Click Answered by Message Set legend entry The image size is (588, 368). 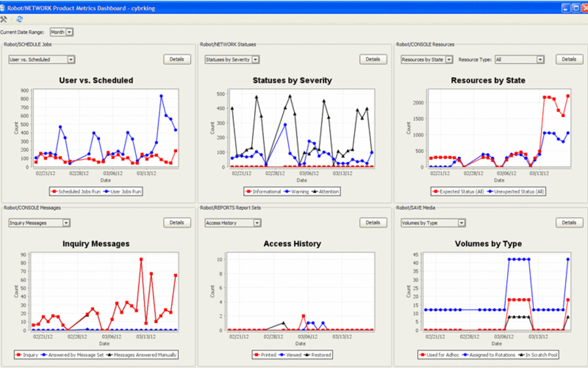[73, 355]
